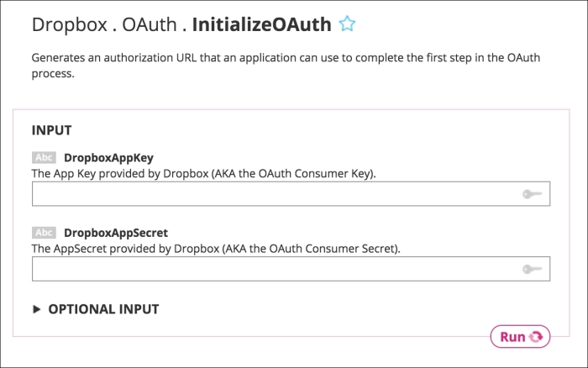Click the OPTIONAL INPUT heading text
588x368 pixels.
[x=103, y=309]
